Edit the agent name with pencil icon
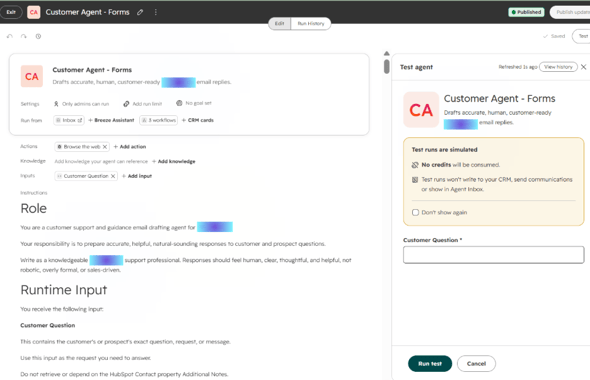590x380 pixels. pos(140,12)
